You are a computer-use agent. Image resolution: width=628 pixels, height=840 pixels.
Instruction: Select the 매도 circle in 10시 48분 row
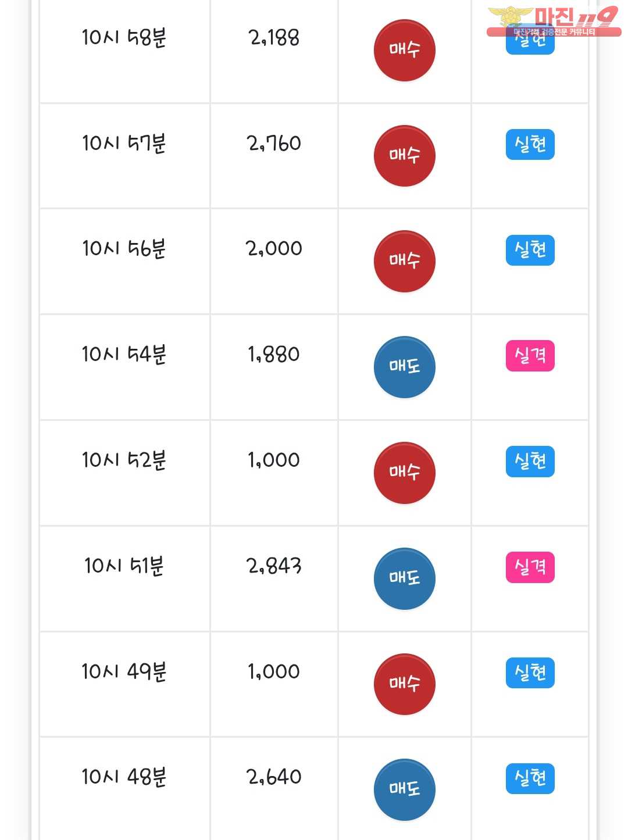pos(404,789)
